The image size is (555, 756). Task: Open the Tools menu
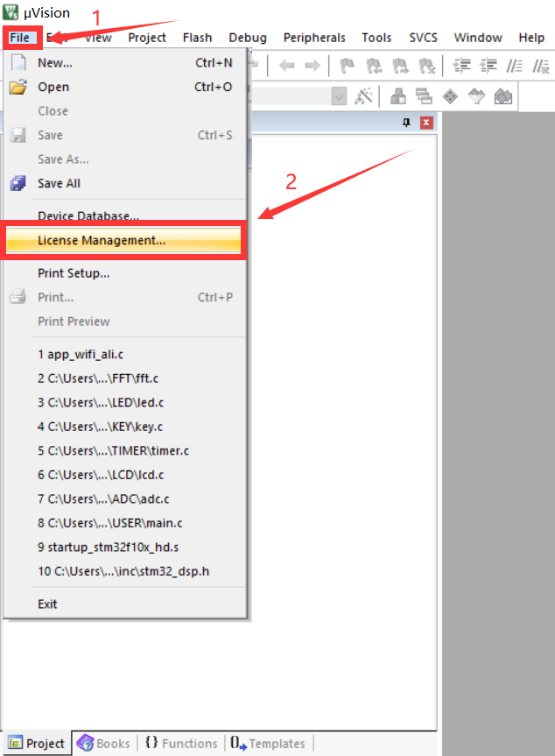coord(376,38)
